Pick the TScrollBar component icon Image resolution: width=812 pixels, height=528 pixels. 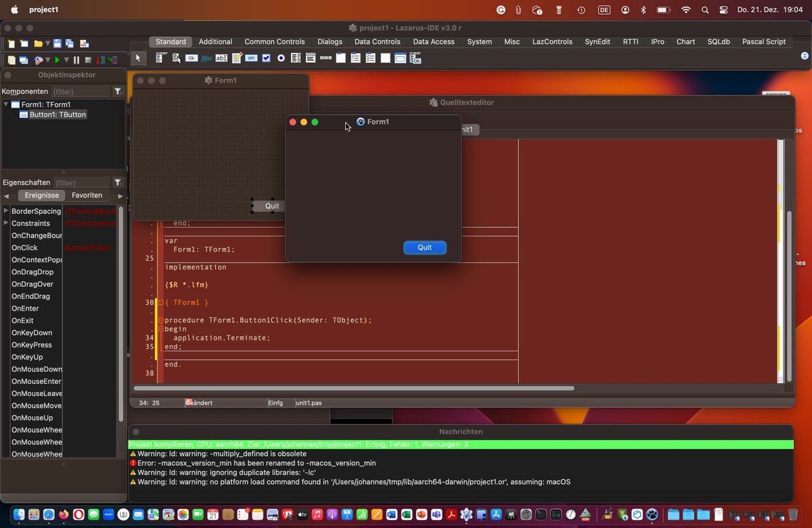pyautogui.click(x=325, y=58)
